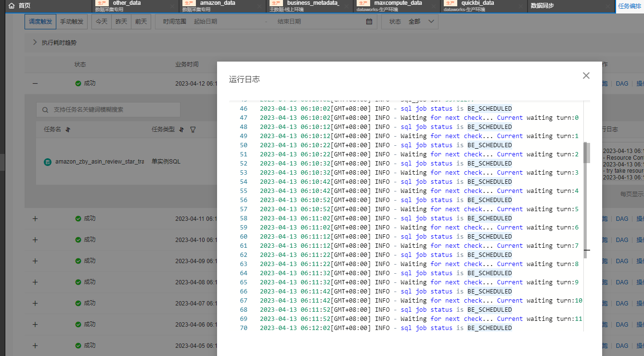Viewport: 644px width, 356px height.
Task: Open the 任务编排 tab
Action: pos(630,6)
